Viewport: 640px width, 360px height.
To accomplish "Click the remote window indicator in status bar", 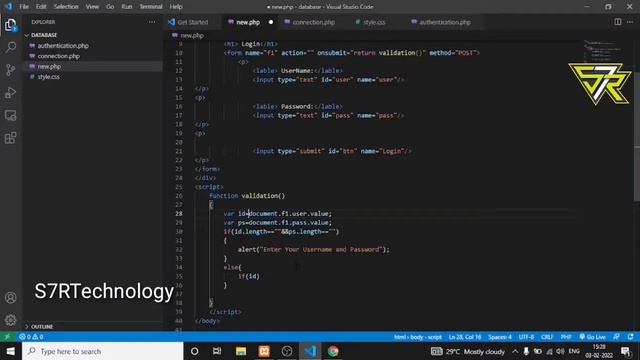I will [x=7, y=337].
